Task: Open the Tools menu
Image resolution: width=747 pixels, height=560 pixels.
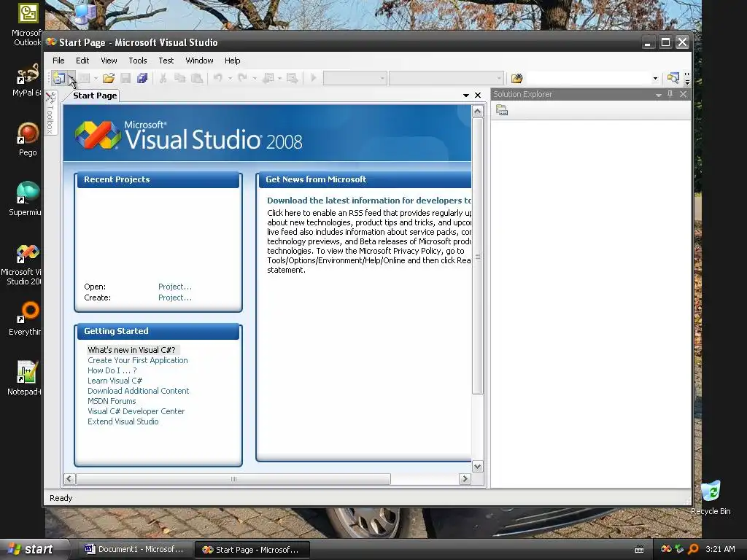Action: tap(138, 61)
